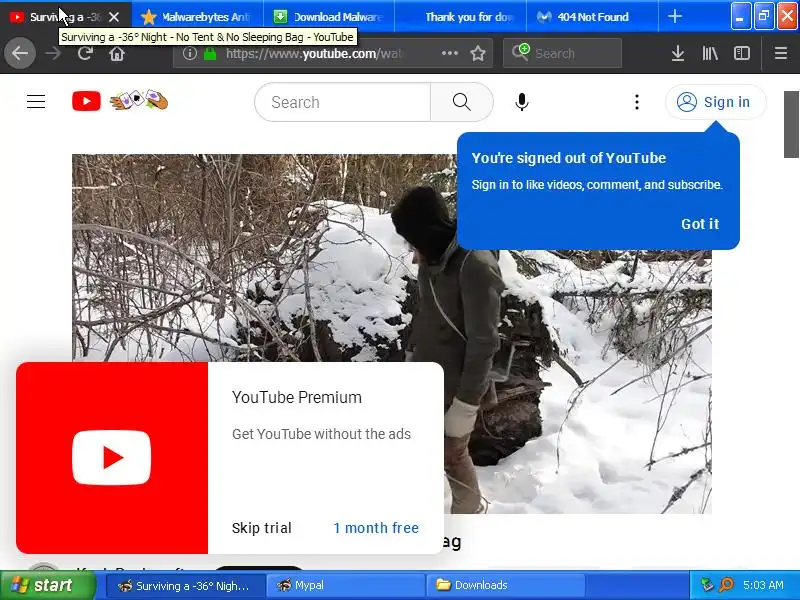Open the Library bookshelf icon
This screenshot has width=800, height=600.
click(x=710, y=53)
